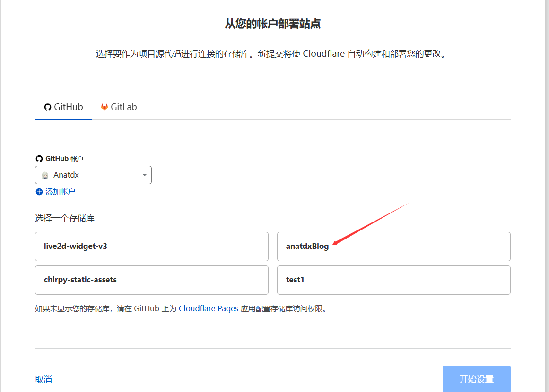Image resolution: width=549 pixels, height=392 pixels.
Task: Click the 选择一个存储库 section label
Action: pyautogui.click(x=64, y=218)
